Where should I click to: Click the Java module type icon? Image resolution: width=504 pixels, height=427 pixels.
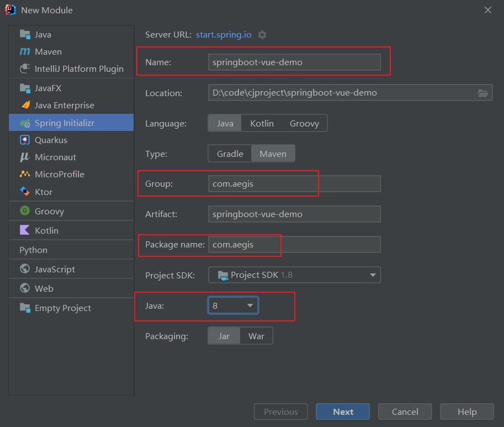[25, 34]
